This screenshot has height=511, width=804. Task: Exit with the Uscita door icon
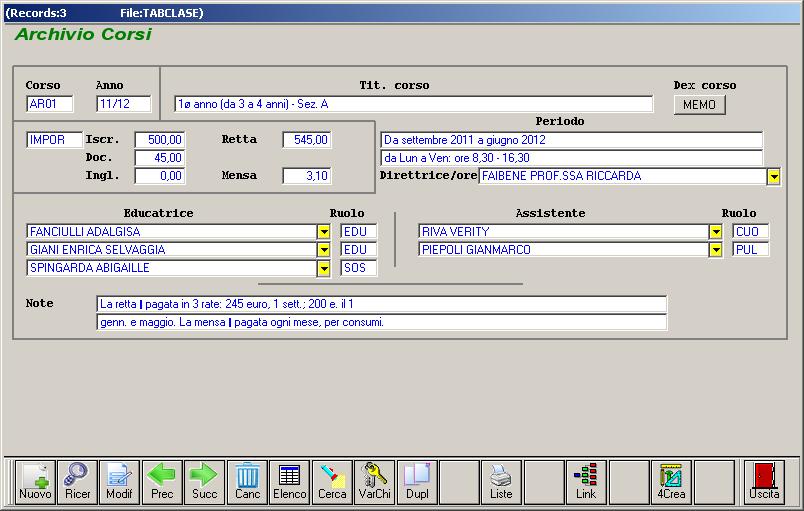[764, 482]
